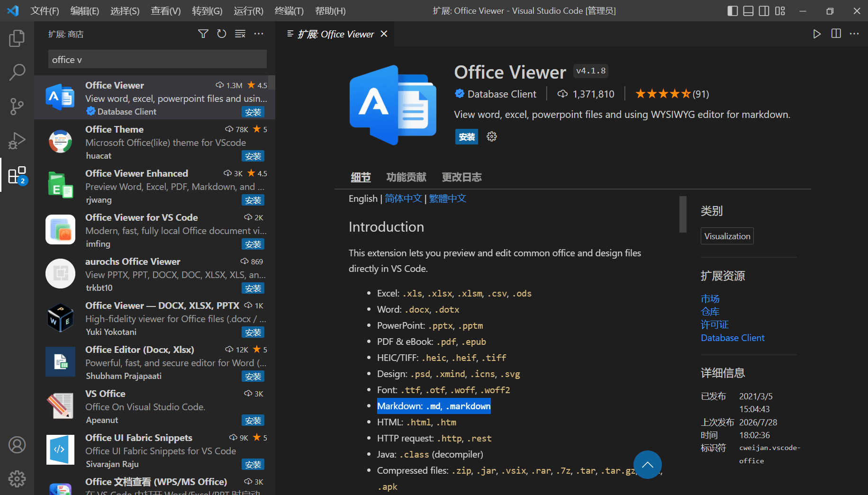This screenshot has height=495, width=868.
Task: Open the 简体中文 readme link
Action: point(403,198)
